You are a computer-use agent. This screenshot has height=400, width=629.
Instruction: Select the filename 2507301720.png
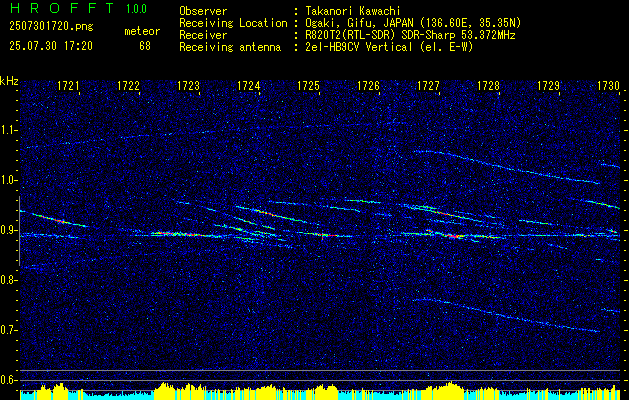51,27
